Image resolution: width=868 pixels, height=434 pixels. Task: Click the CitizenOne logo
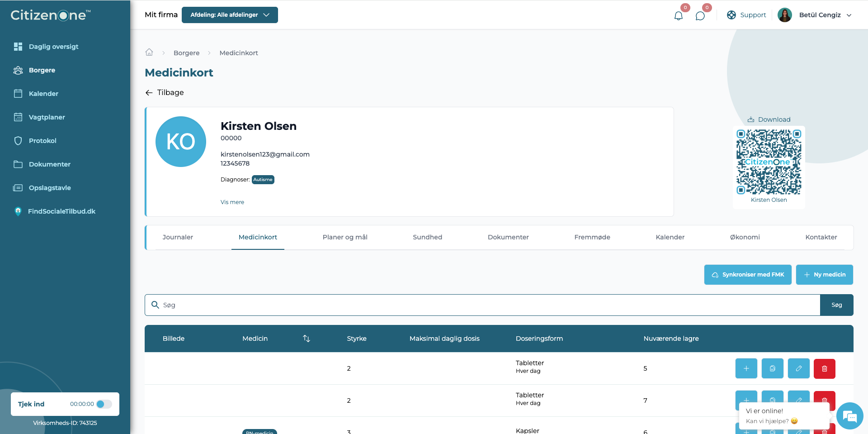(51, 15)
